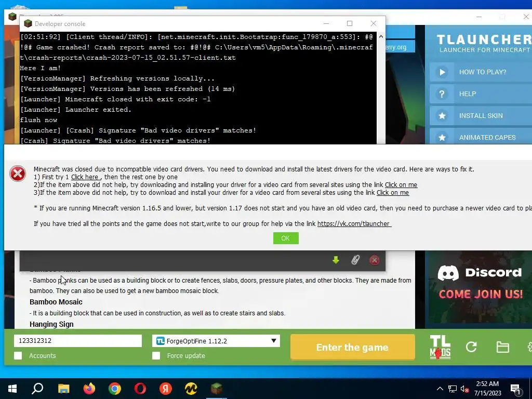Click the 'Hanging Sign' heading
The height and width of the screenshot is (399, 532).
click(x=51, y=324)
